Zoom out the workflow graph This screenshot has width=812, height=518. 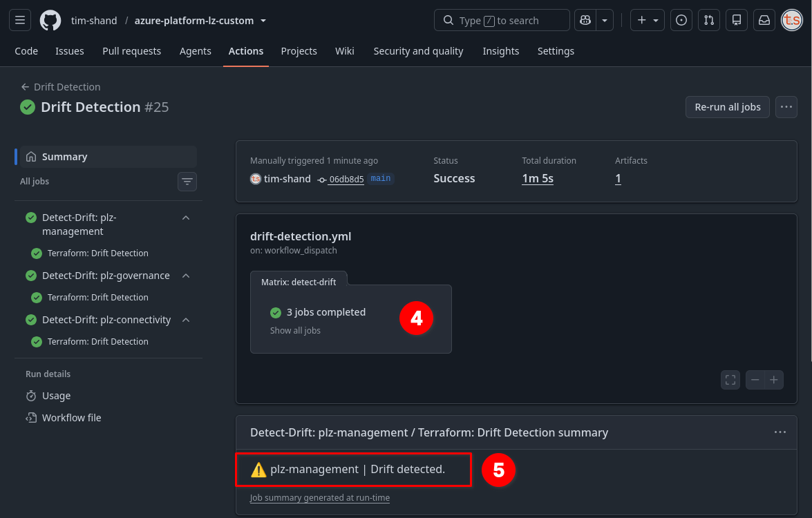point(755,380)
